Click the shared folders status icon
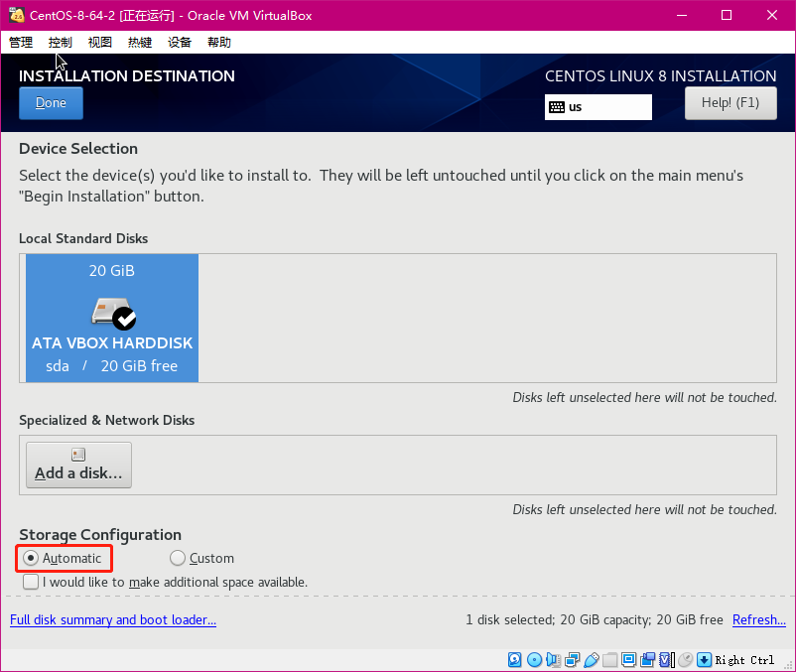Image resolution: width=796 pixels, height=672 pixels. point(610,660)
